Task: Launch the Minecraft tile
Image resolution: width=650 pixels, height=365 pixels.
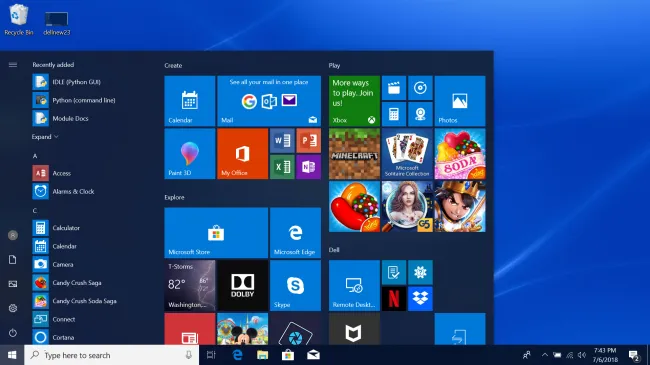Action: click(x=354, y=153)
